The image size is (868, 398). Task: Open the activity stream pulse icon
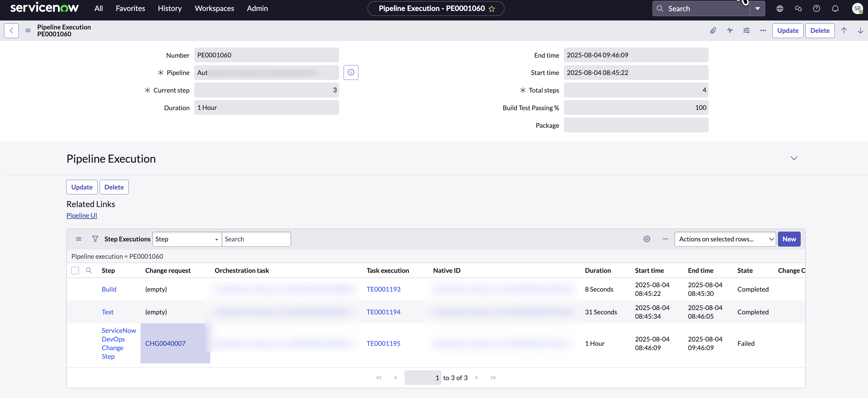pos(730,30)
